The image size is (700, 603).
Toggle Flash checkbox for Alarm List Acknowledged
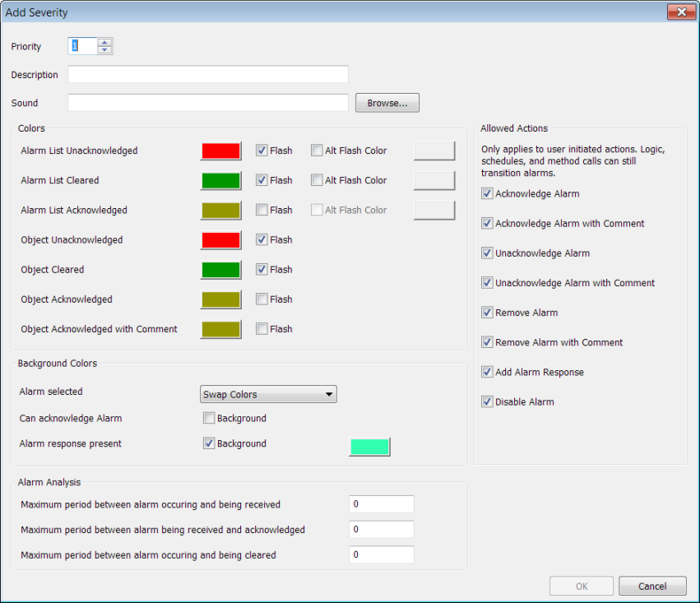point(262,211)
